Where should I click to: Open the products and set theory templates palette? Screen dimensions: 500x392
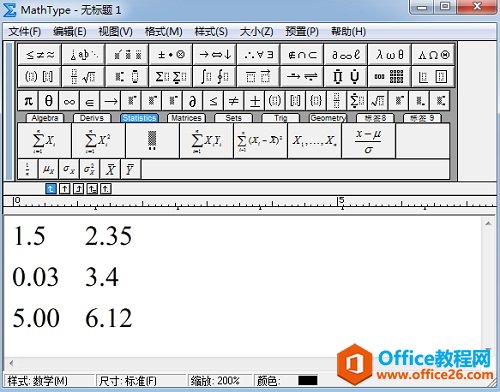point(346,77)
